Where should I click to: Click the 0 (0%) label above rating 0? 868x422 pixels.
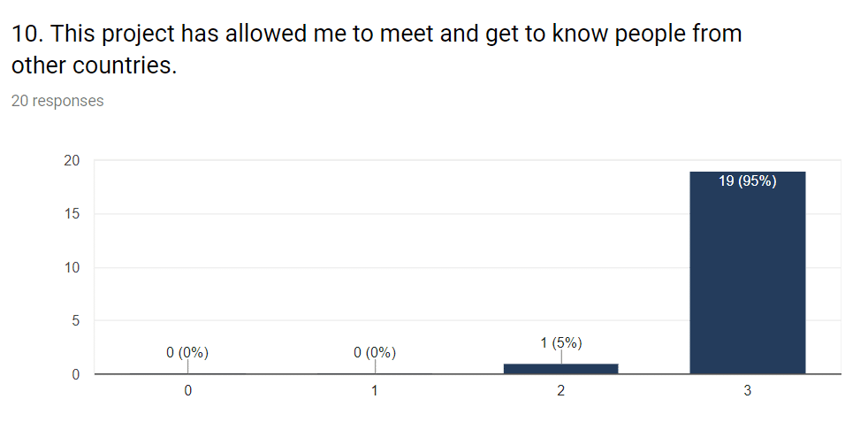187,353
